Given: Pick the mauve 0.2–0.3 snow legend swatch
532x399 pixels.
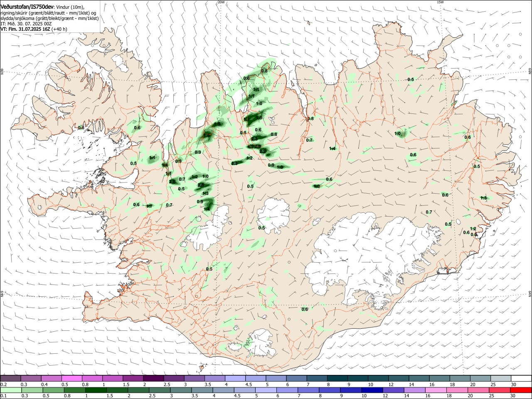Looking at the screenshot, I should (11, 378).
